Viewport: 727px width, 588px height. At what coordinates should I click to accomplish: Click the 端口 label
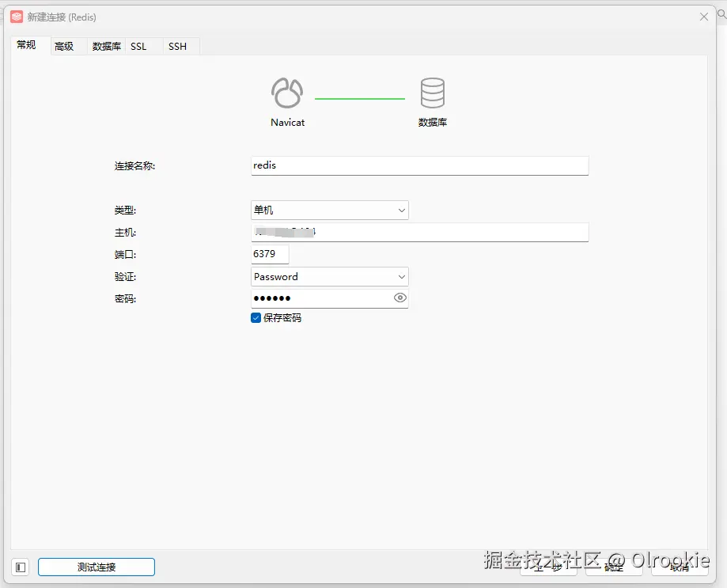[125, 255]
